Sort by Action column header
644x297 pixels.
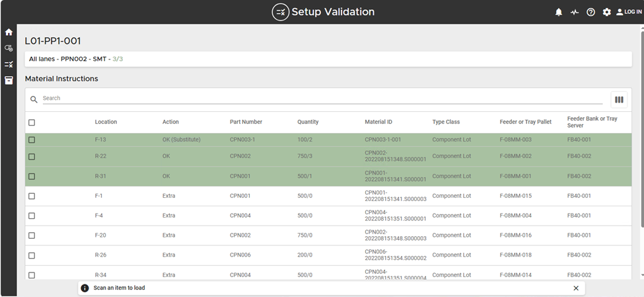click(x=170, y=122)
